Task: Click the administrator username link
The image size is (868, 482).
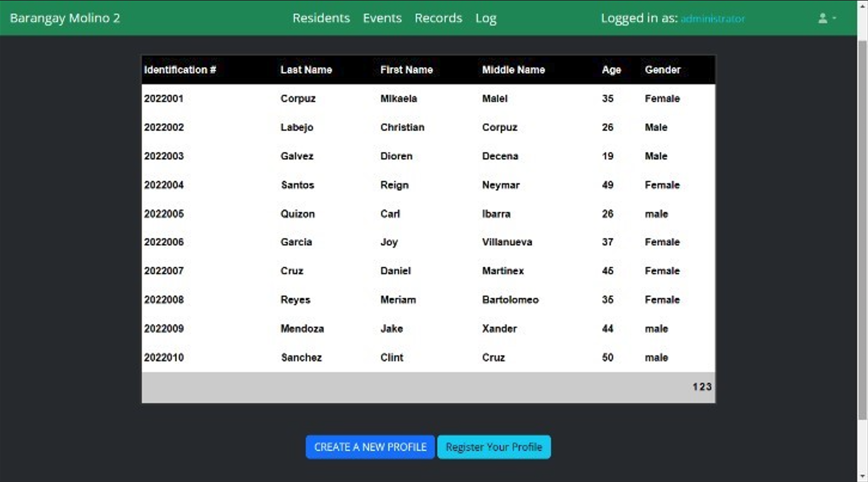Action: tap(712, 19)
